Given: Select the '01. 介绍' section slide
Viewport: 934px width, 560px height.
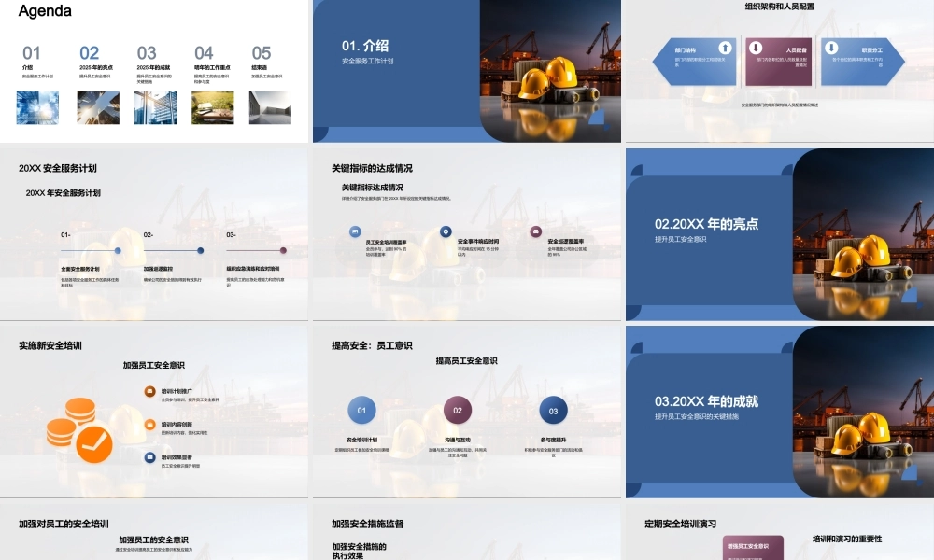Looking at the screenshot, I should pyautogui.click(x=466, y=71).
